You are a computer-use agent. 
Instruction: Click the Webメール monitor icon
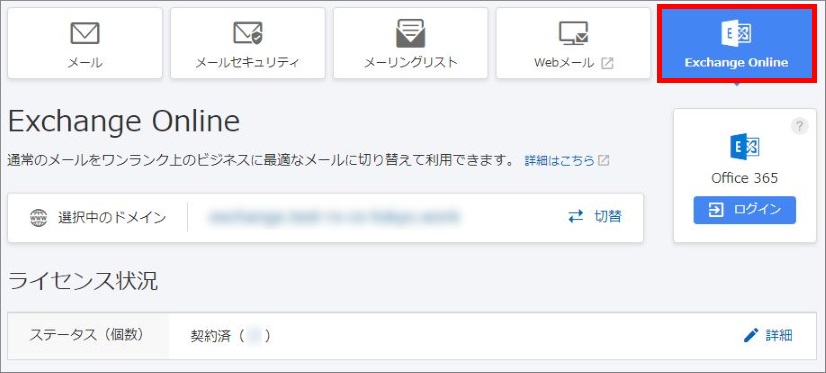[x=573, y=33]
